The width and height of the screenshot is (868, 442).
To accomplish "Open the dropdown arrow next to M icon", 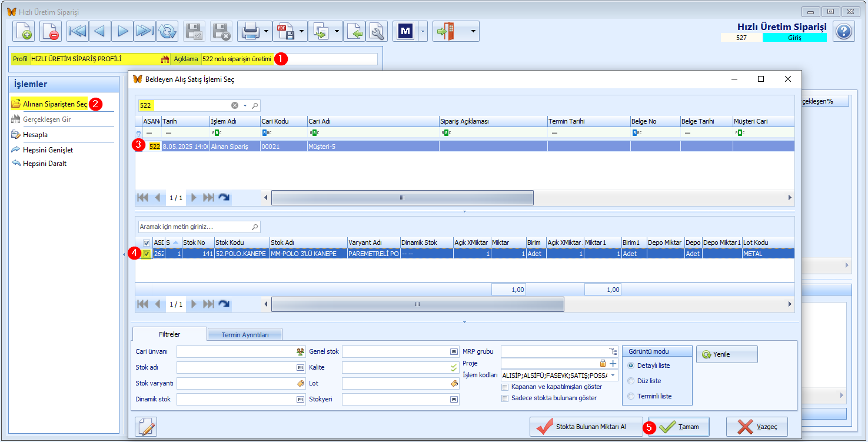I will point(423,31).
